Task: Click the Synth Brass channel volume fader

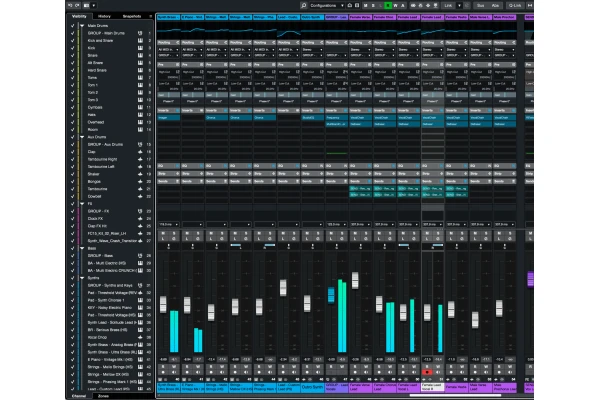Action: [x=163, y=304]
